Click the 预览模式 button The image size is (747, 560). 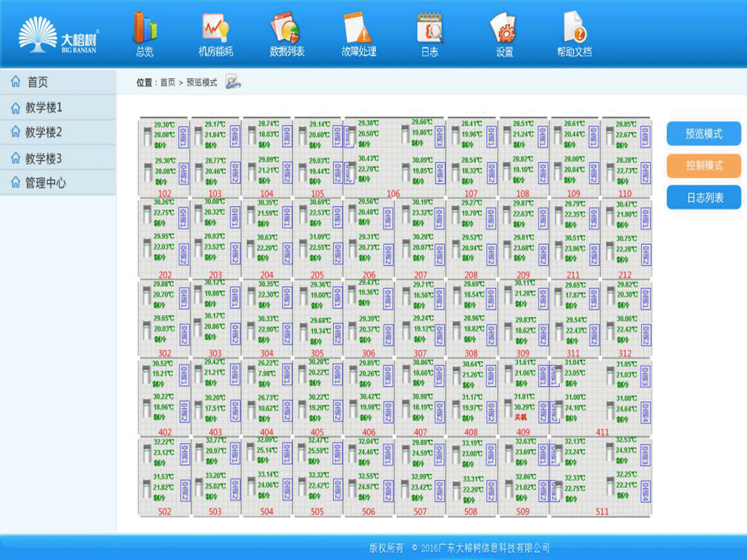(x=704, y=134)
